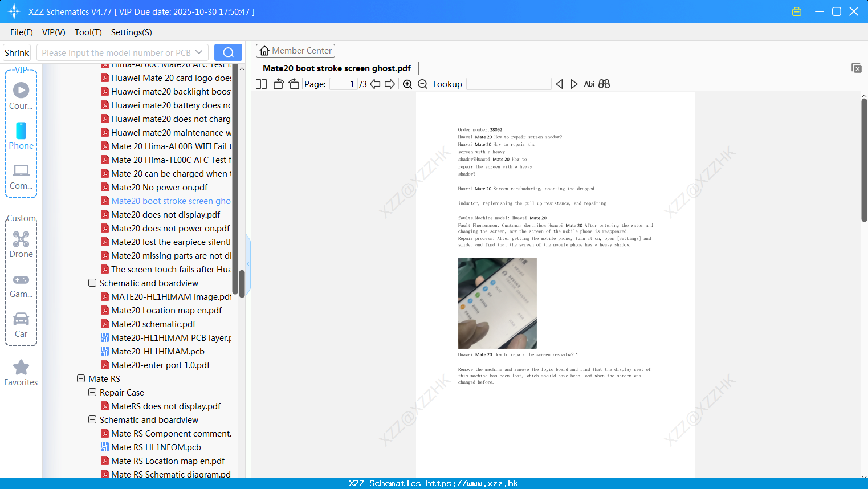Zoom out of the PDF

(422, 84)
